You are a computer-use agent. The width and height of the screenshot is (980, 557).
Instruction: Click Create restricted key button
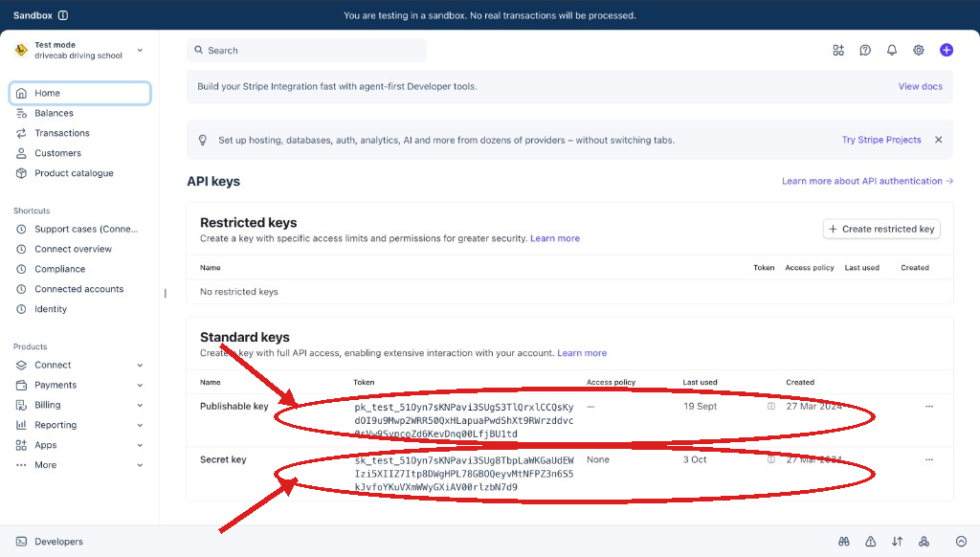click(x=881, y=229)
